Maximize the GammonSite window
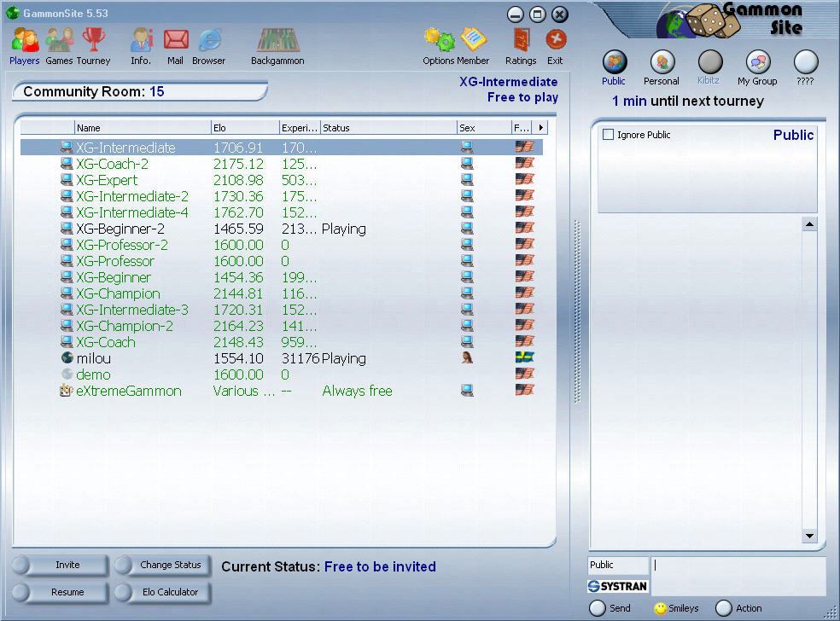 pos(537,15)
